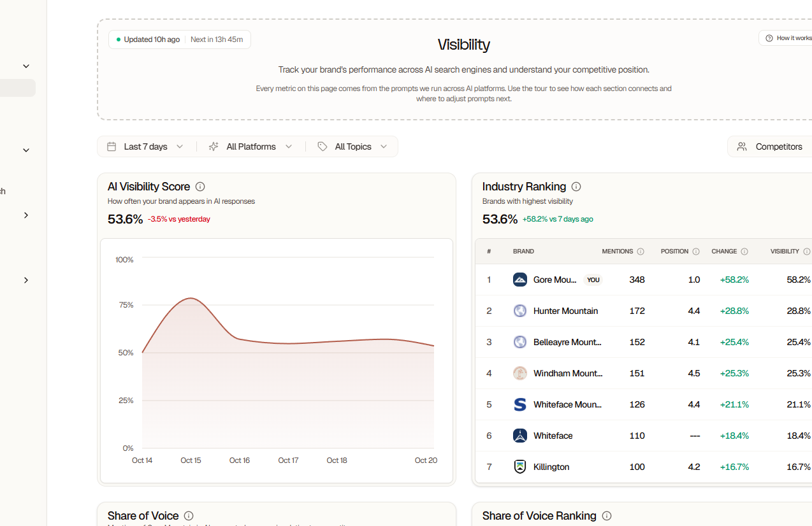This screenshot has width=812, height=526.
Task: Open the All Platforms dropdown
Action: pyautogui.click(x=250, y=146)
